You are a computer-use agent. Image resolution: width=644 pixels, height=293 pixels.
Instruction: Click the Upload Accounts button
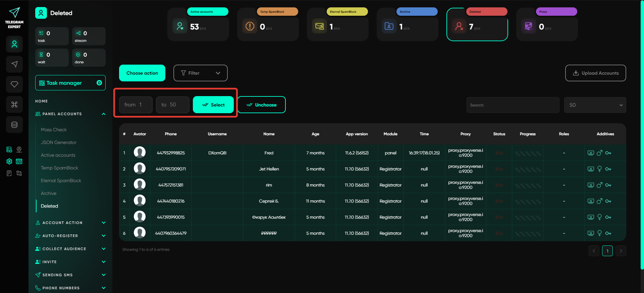tap(595, 73)
